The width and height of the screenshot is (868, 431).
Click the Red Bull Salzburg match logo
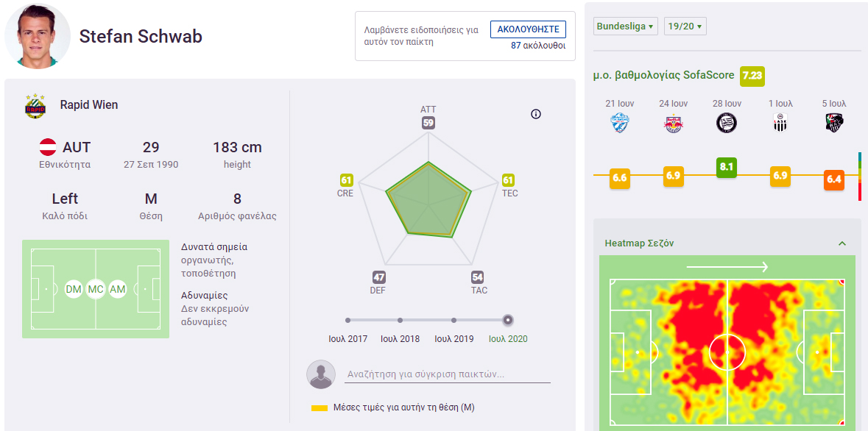(674, 124)
